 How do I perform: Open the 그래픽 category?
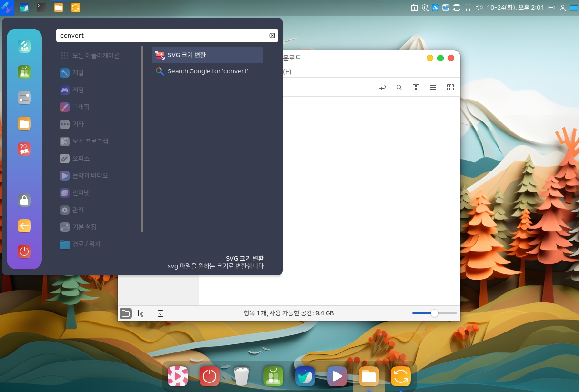(x=80, y=107)
